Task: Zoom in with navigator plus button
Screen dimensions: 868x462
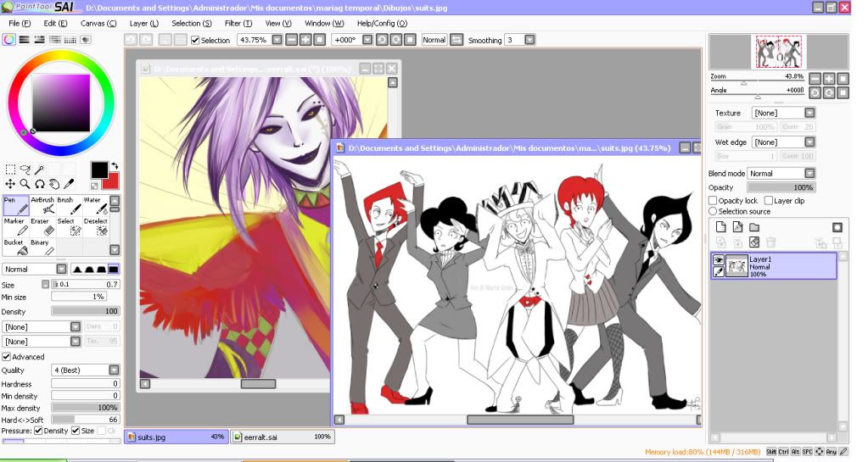Action: pyautogui.click(x=829, y=79)
